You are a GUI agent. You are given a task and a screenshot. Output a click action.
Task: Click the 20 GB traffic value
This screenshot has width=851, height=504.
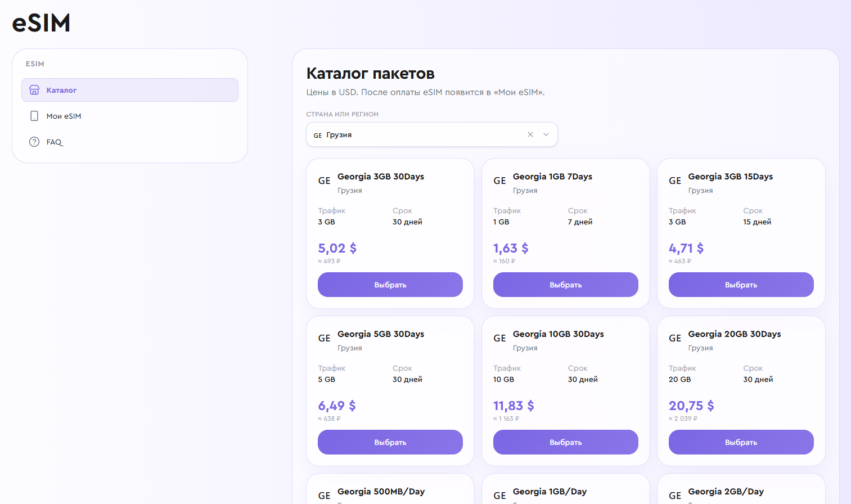680,380
